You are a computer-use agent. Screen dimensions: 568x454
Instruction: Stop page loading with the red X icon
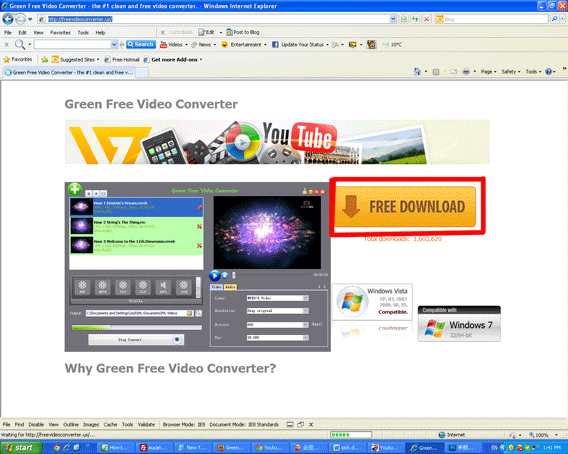coord(427,19)
